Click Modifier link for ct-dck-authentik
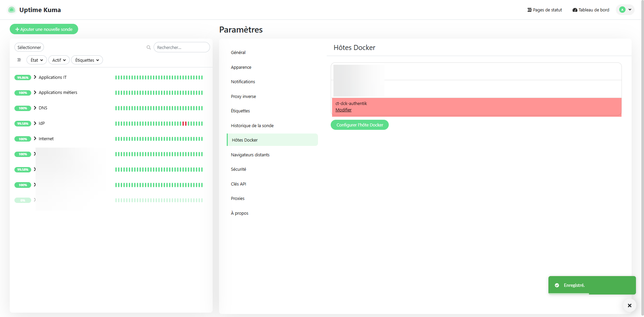This screenshot has width=644, height=317. click(x=343, y=110)
